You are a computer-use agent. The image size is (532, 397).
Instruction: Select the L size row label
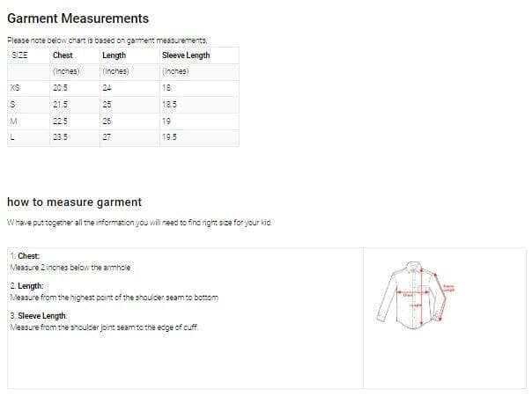12,138
